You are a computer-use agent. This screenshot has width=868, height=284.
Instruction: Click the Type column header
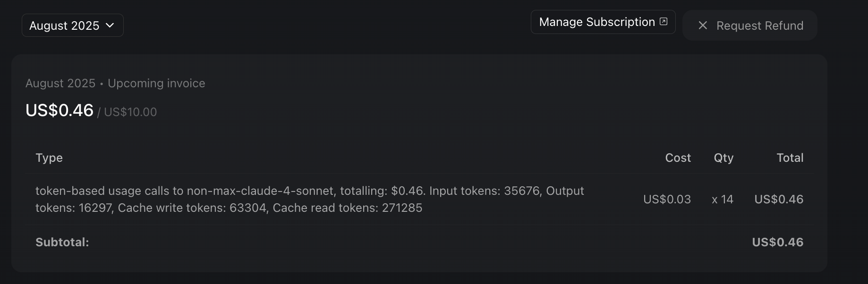click(x=49, y=158)
